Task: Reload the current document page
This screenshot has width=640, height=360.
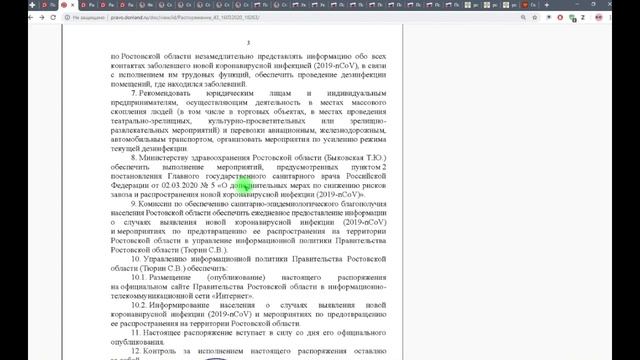Action: tap(53, 18)
